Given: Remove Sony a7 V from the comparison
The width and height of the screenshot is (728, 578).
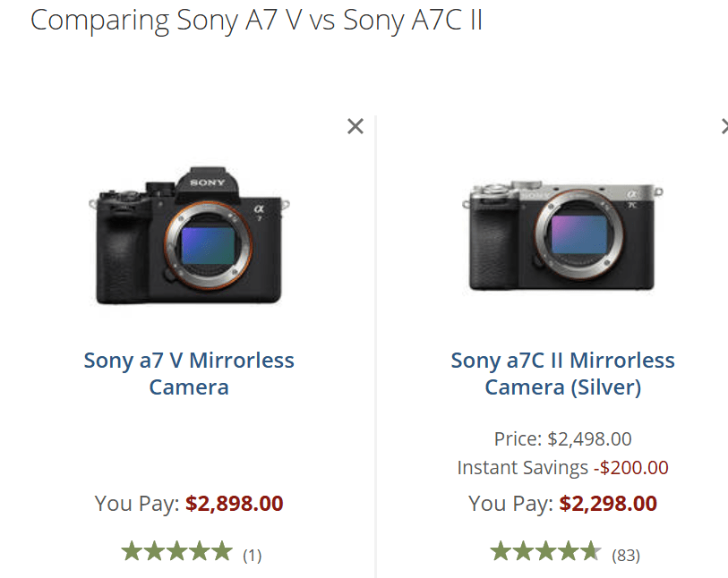Looking at the screenshot, I should (355, 126).
